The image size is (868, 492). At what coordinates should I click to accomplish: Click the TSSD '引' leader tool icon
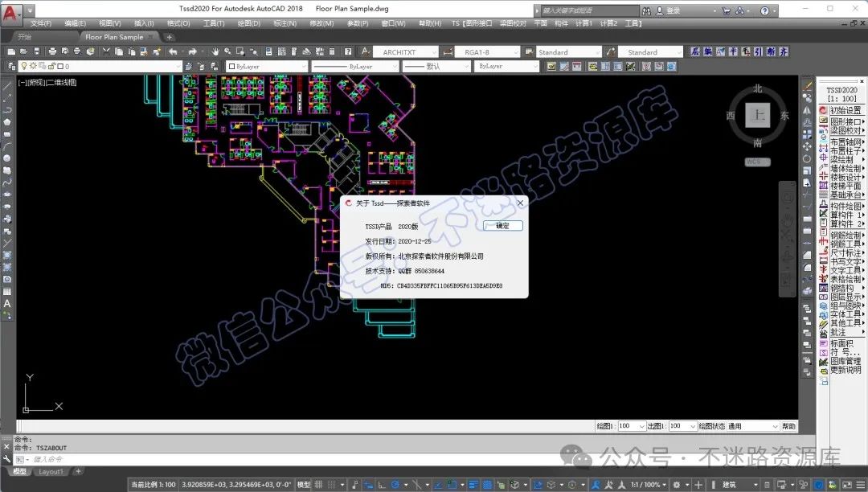coord(759,51)
